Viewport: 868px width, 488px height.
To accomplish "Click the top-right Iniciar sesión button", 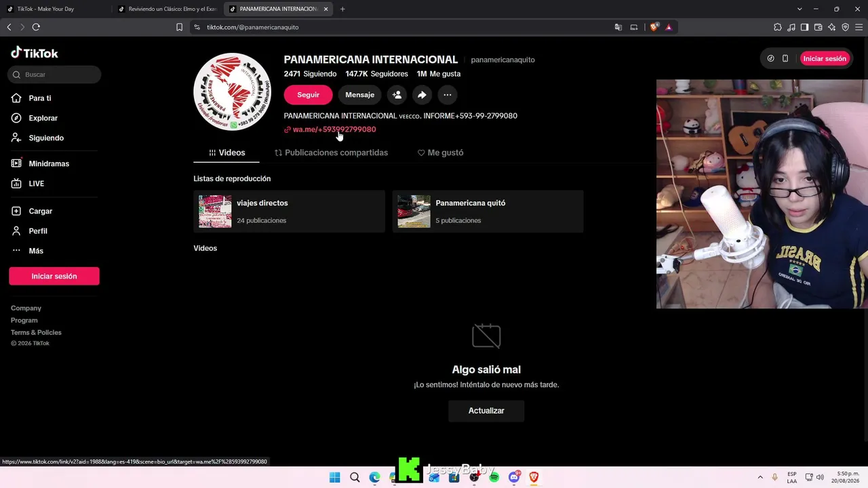I will tap(825, 59).
